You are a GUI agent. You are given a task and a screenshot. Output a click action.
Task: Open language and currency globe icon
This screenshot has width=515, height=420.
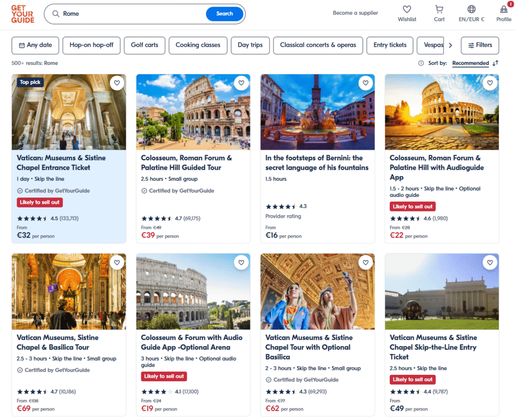[x=471, y=9]
